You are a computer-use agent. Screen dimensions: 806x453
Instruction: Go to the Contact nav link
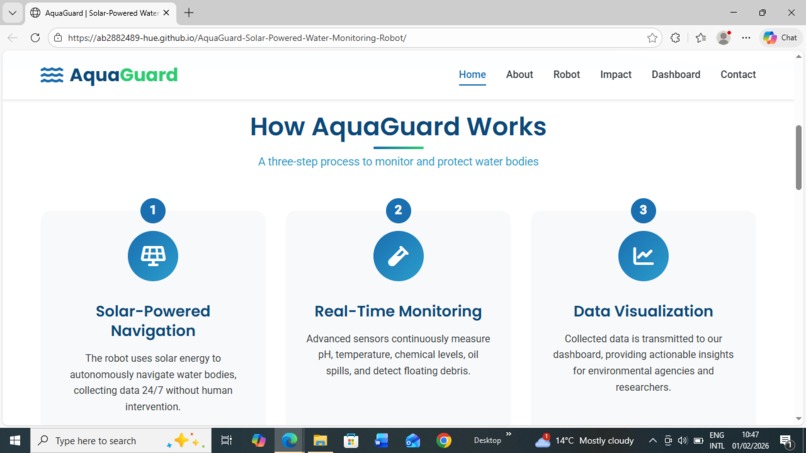pos(738,75)
